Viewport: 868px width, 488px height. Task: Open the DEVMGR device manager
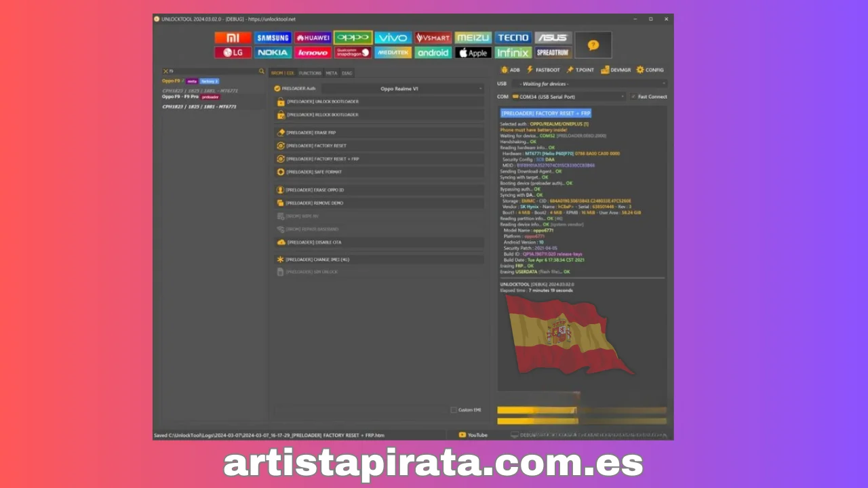(616, 70)
